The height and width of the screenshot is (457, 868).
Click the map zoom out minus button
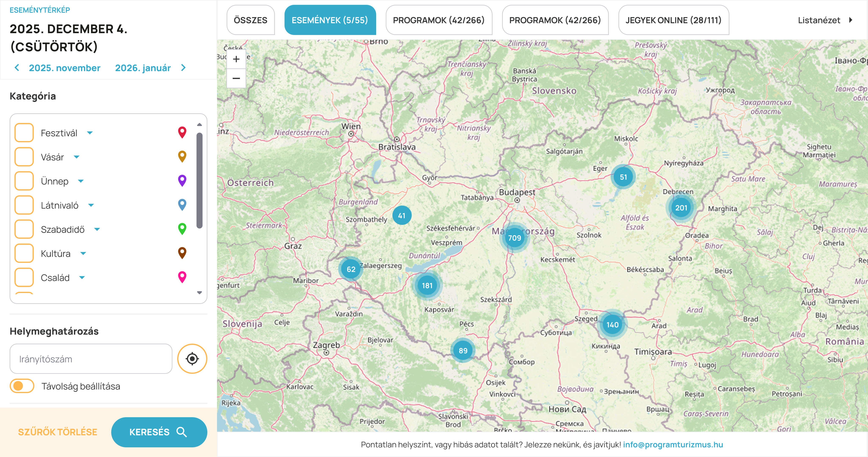pyautogui.click(x=236, y=78)
